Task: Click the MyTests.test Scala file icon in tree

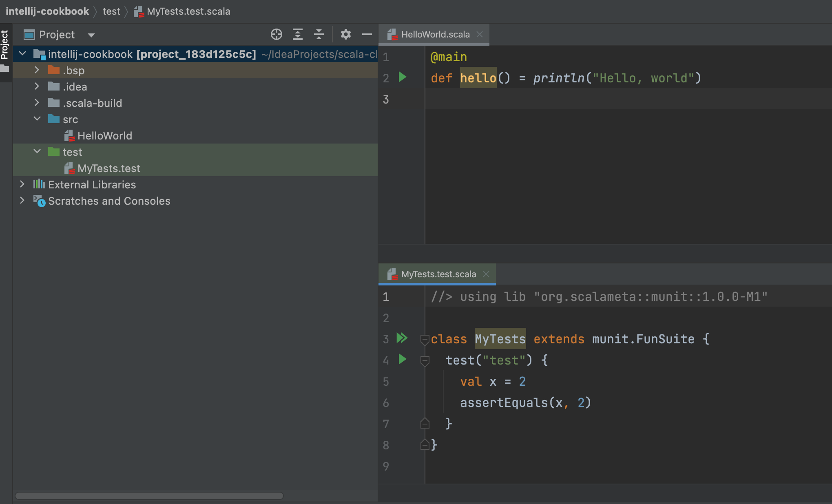Action: pos(69,168)
